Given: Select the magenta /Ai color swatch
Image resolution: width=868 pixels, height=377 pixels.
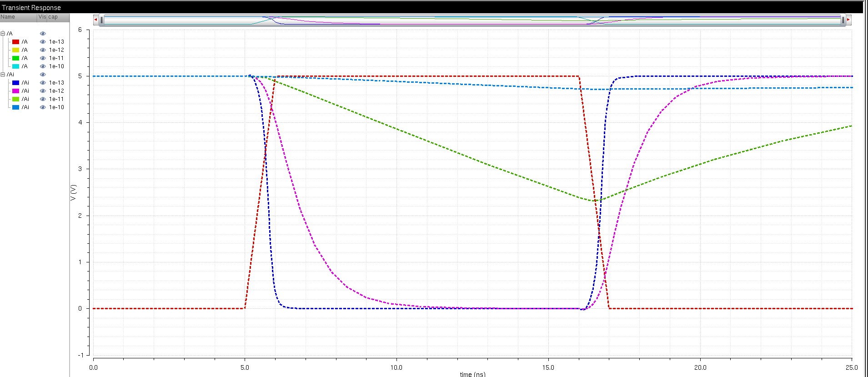Looking at the screenshot, I should tap(15, 91).
